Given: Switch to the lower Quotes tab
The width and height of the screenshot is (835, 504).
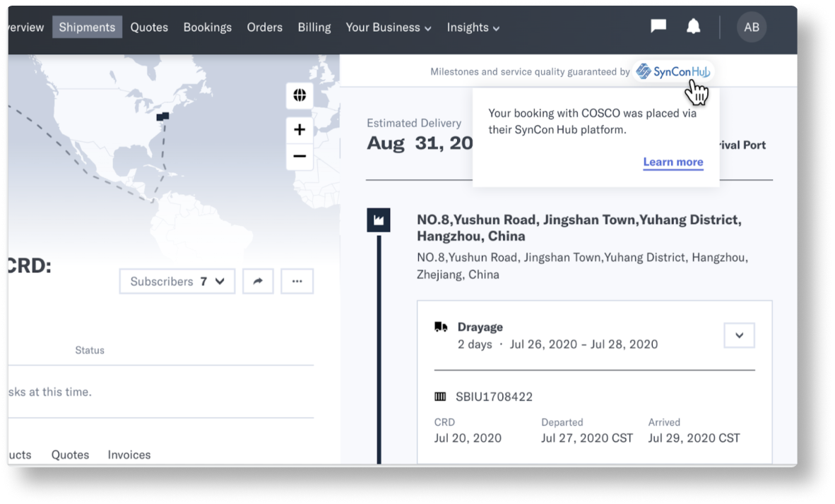Looking at the screenshot, I should (71, 455).
